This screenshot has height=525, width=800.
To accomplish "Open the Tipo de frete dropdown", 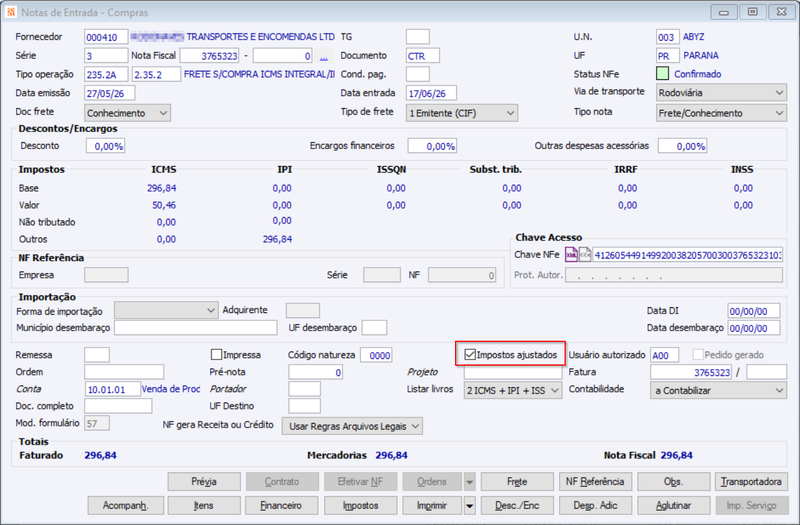I will pos(462,113).
